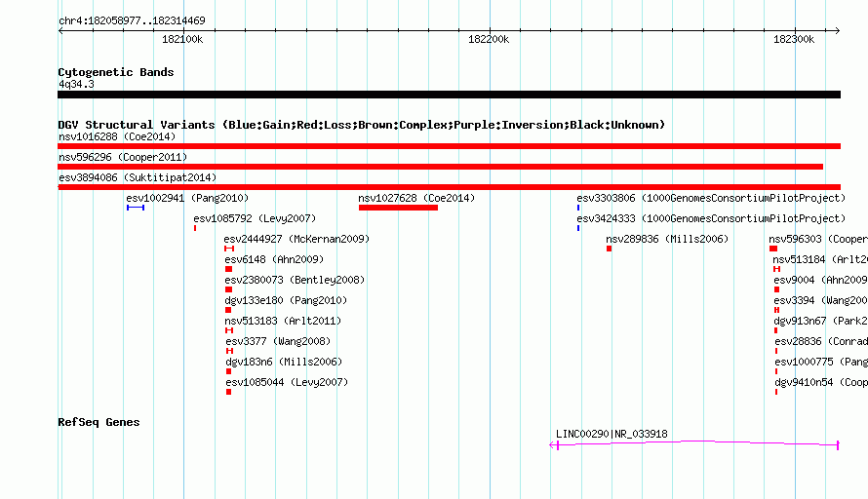Select esv28836 variant label
The image size is (868, 499).
pyautogui.click(x=821, y=341)
